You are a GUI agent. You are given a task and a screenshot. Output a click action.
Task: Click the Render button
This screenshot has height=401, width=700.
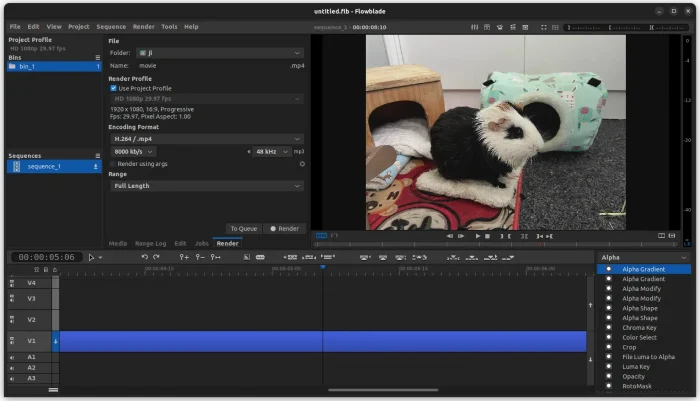pos(284,228)
